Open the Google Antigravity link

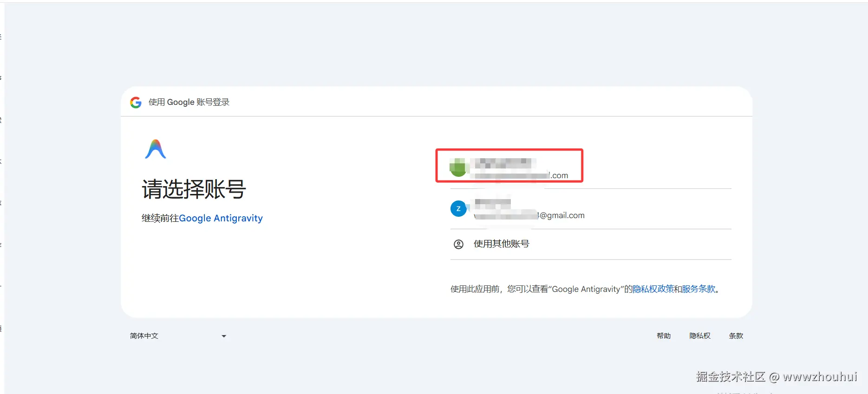point(221,218)
